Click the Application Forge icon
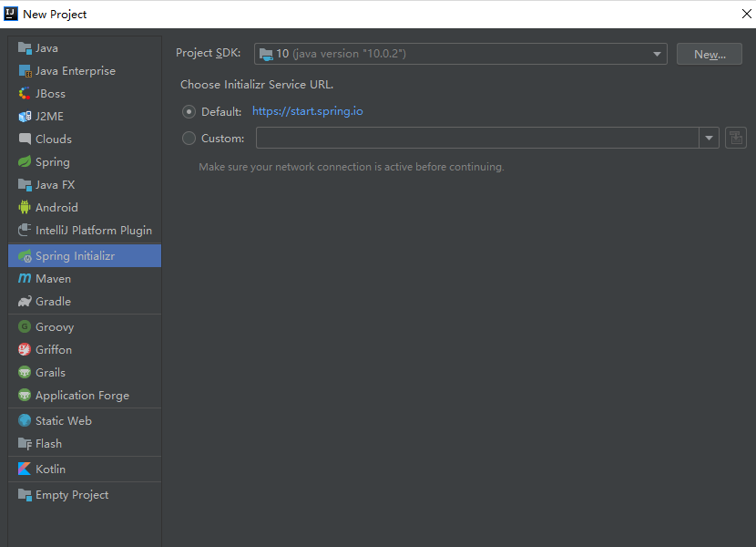756x547 pixels. (x=25, y=395)
